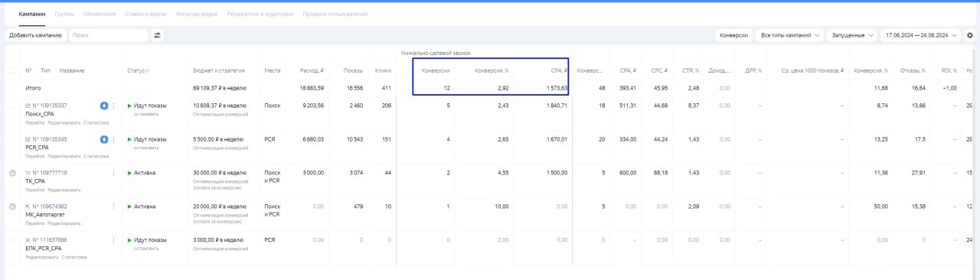Click the Места column header
This screenshot has width=980, height=280.
coord(273,70)
